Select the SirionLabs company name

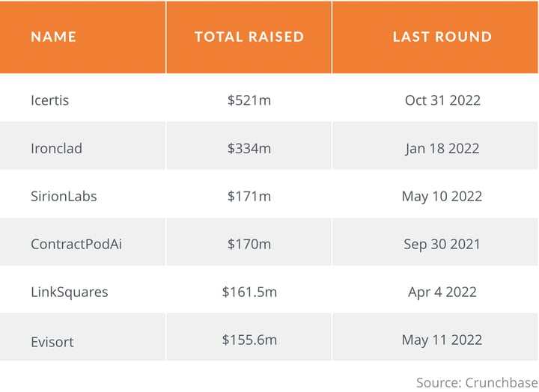point(64,196)
